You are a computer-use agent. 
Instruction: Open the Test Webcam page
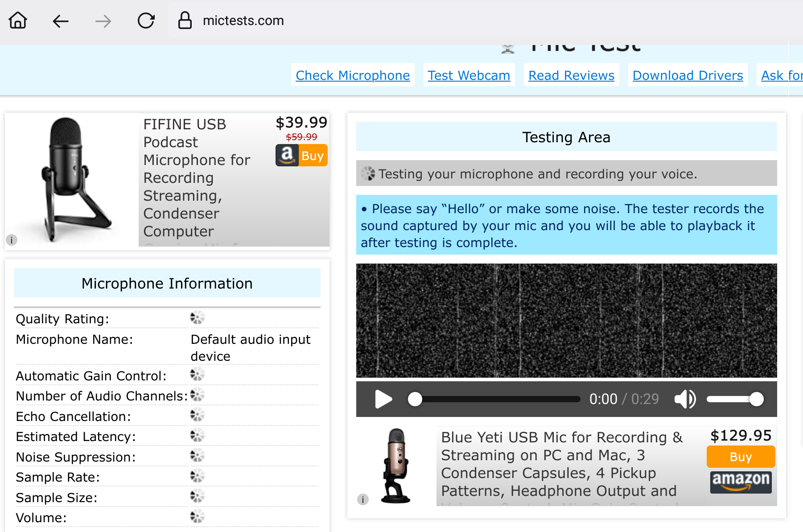469,75
